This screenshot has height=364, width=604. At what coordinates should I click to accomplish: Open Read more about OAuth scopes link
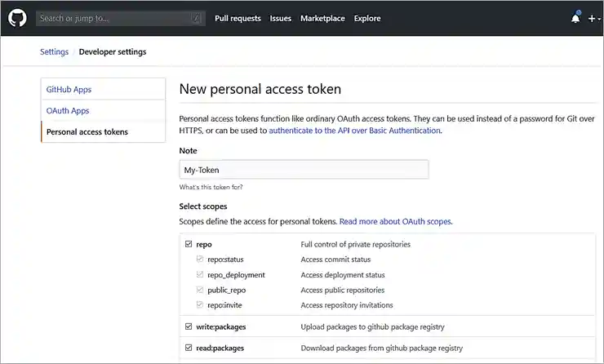click(395, 221)
